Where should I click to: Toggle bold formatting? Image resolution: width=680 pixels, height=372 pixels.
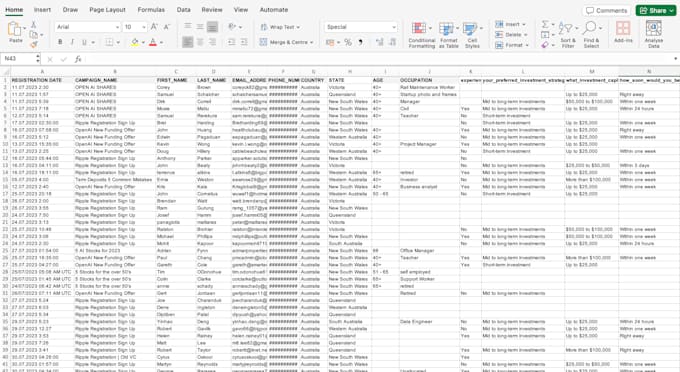pos(60,42)
